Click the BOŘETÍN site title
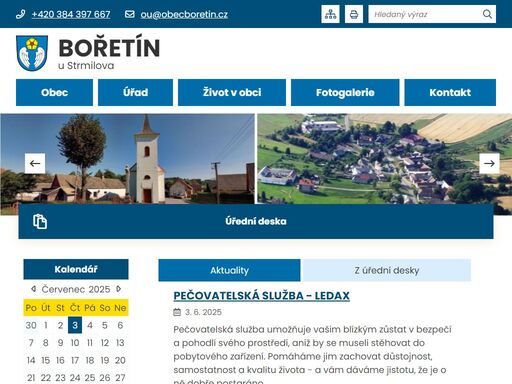The width and height of the screenshot is (512, 384). click(109, 48)
